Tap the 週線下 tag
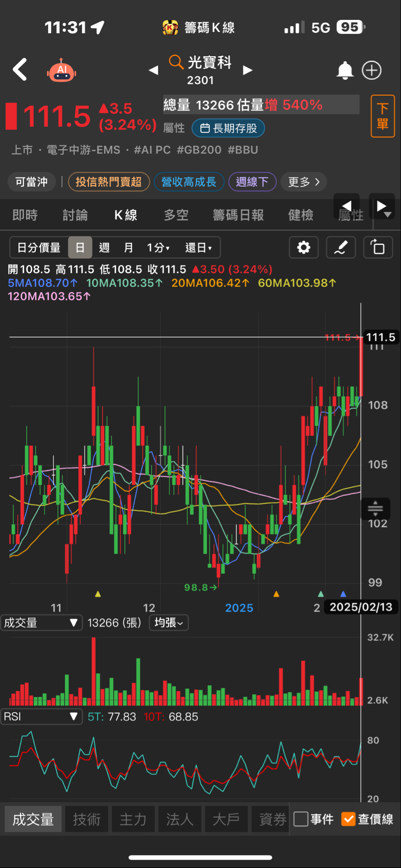 [252, 182]
